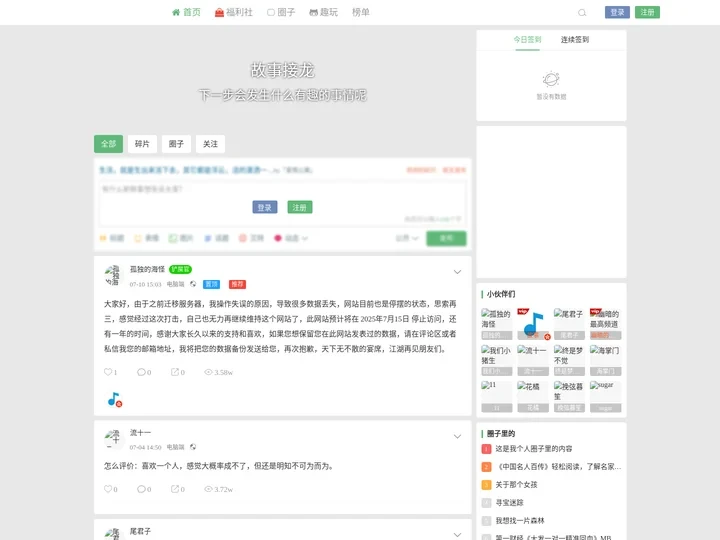Click the search magnifier icon in header

[582, 13]
